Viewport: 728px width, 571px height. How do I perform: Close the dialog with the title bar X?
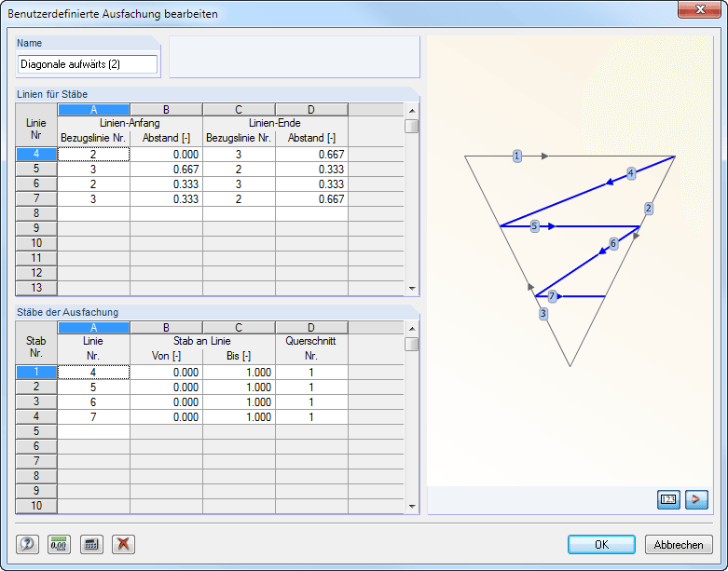pos(699,9)
